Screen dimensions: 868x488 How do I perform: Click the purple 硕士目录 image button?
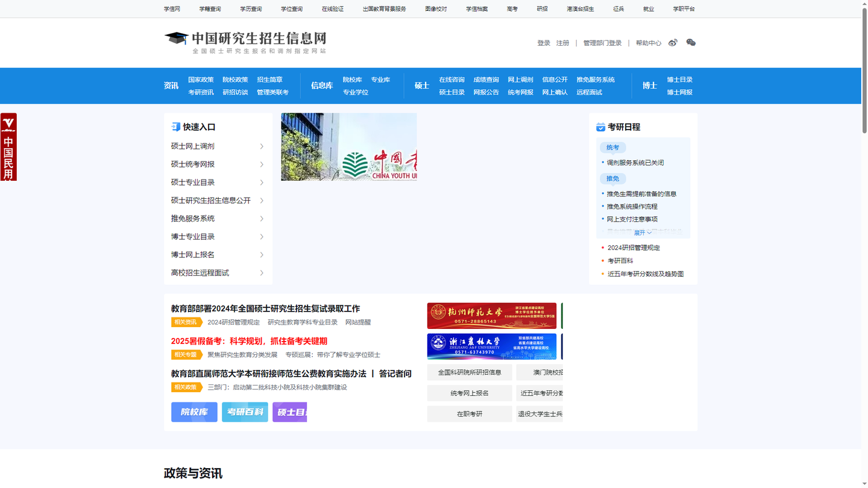point(290,412)
